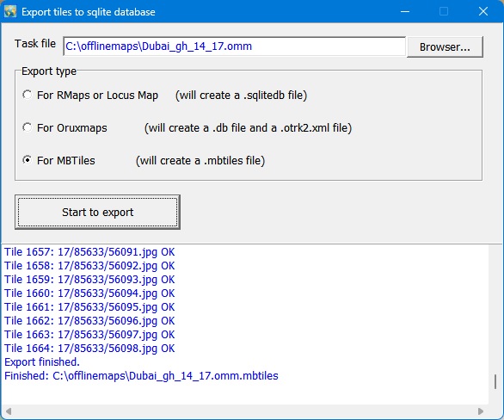Click left arrow of horizontal scrollbar
The width and height of the screenshot is (504, 420).
click(x=9, y=411)
